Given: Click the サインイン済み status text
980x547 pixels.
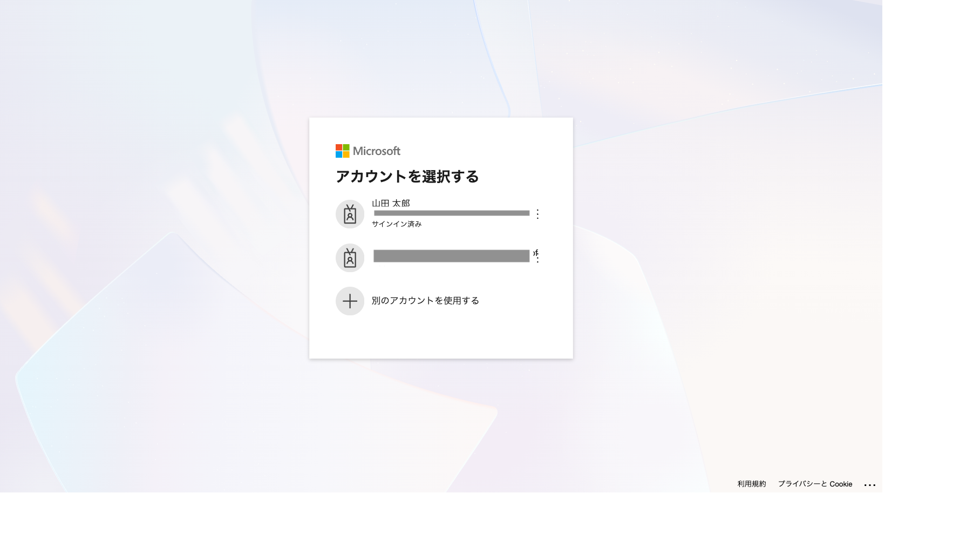Looking at the screenshot, I should tap(397, 224).
